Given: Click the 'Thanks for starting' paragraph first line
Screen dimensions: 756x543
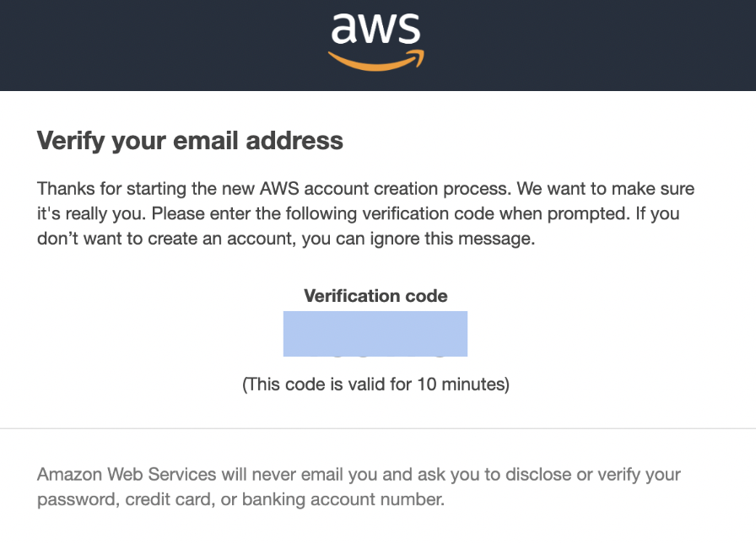Looking at the screenshot, I should pos(365,188).
